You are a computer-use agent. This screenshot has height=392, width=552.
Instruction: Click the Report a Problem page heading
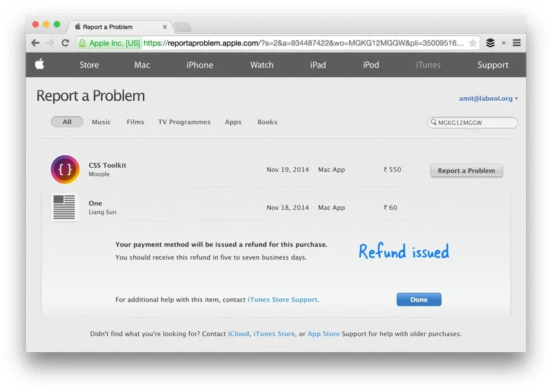point(90,96)
